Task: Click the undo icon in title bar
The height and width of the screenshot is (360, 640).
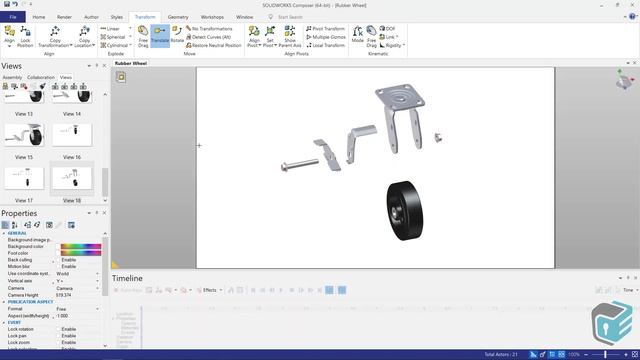Action: pyautogui.click(x=15, y=4)
